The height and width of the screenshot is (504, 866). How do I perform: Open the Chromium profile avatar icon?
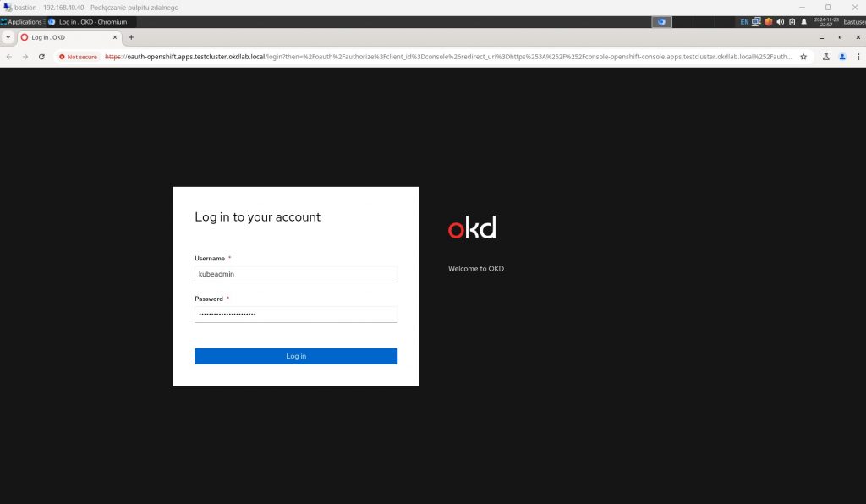point(842,57)
